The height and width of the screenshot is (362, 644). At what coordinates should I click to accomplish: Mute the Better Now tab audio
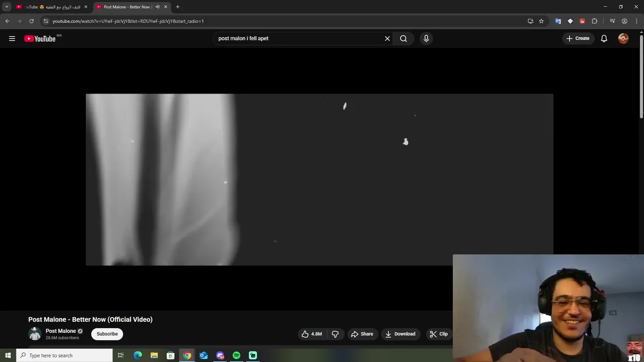tap(157, 7)
